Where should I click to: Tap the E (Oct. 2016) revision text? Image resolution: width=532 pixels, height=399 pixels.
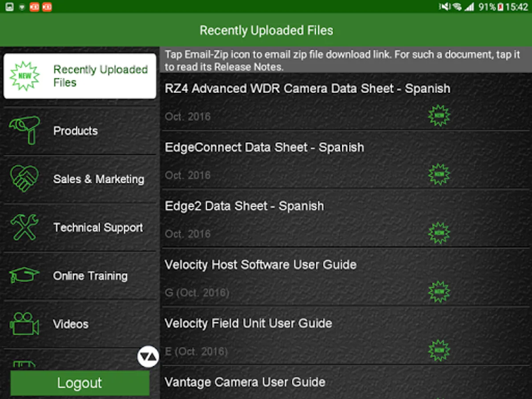[x=196, y=352]
